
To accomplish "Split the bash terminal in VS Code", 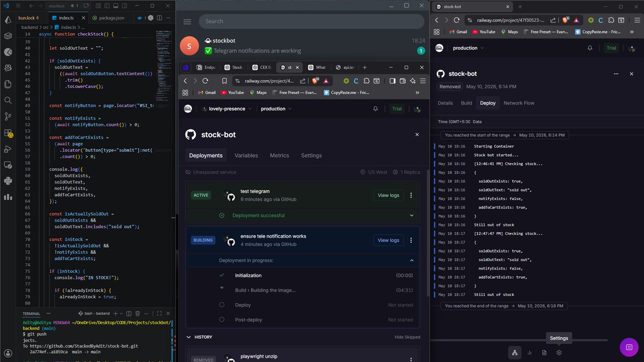I will click(129, 313).
